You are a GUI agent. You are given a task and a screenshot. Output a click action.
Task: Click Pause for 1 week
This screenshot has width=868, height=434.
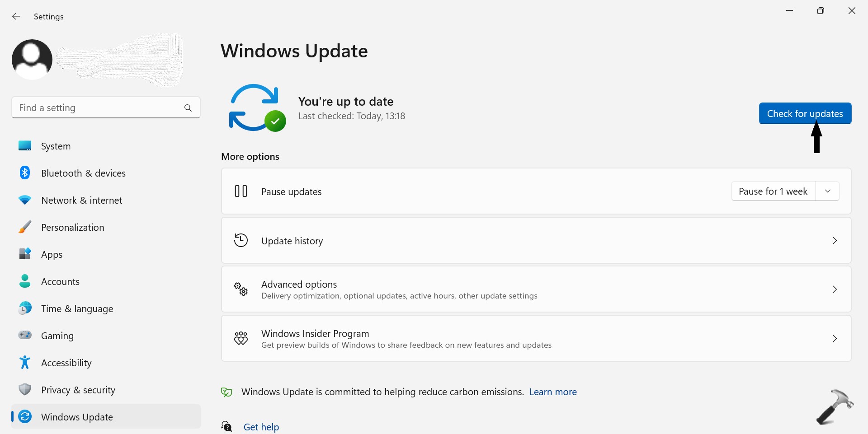(x=773, y=191)
